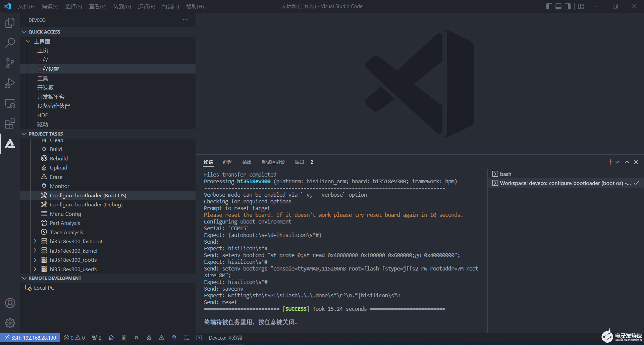
Task: Click the upload flame icon in status bar
Action: point(149,338)
